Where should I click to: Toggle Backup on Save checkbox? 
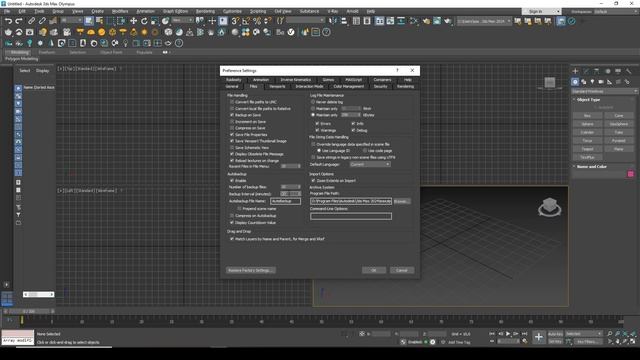click(232, 115)
